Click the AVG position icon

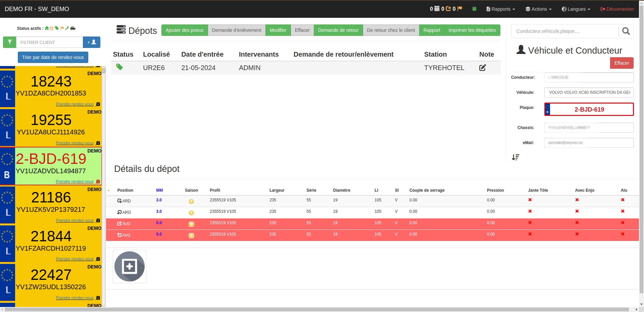click(119, 235)
